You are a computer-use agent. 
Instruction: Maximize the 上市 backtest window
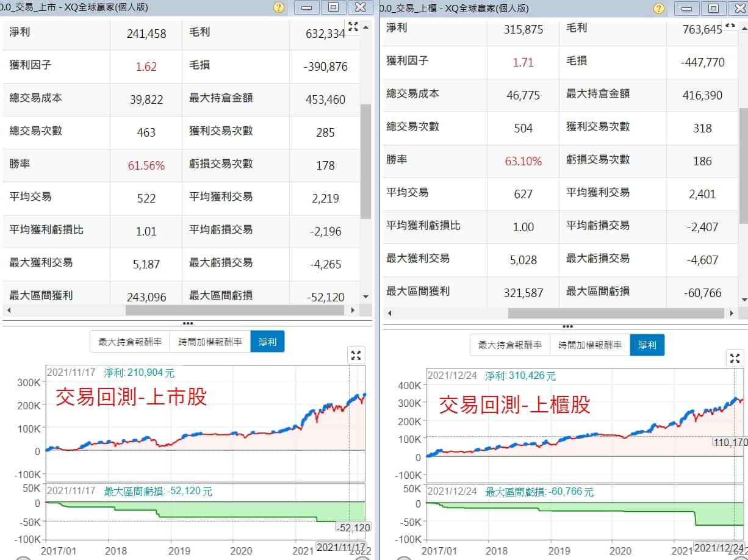pyautogui.click(x=333, y=8)
